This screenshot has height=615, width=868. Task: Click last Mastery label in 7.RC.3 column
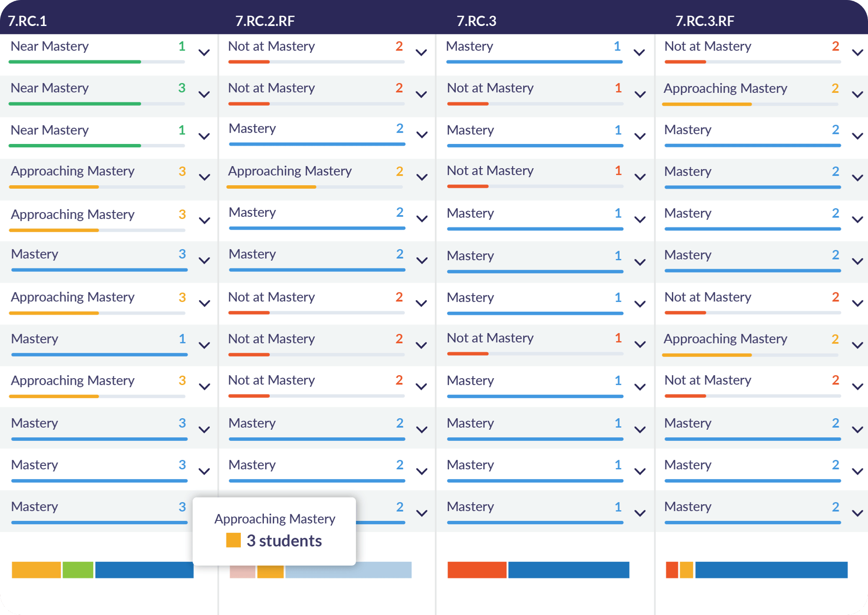[x=470, y=507]
